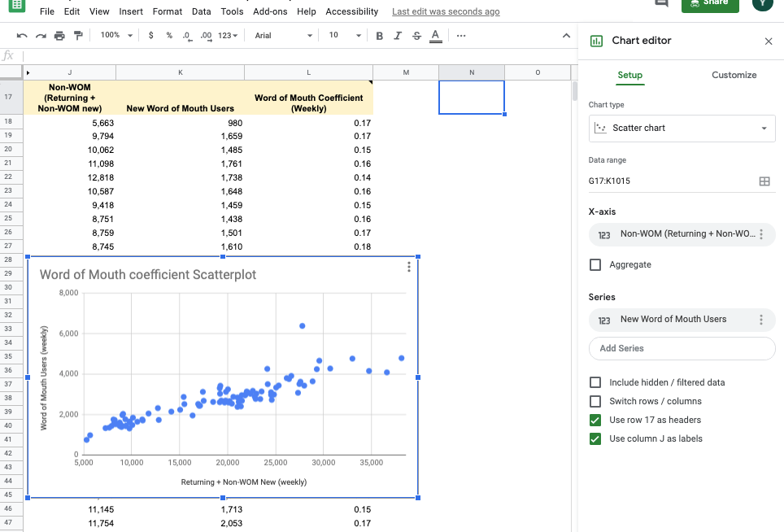
Task: Open text color picker
Action: click(x=435, y=36)
